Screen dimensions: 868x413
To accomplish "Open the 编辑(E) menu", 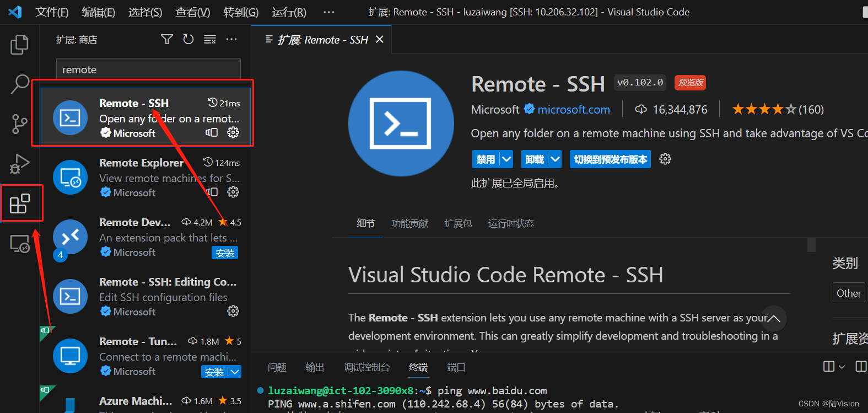I will click(x=99, y=12).
